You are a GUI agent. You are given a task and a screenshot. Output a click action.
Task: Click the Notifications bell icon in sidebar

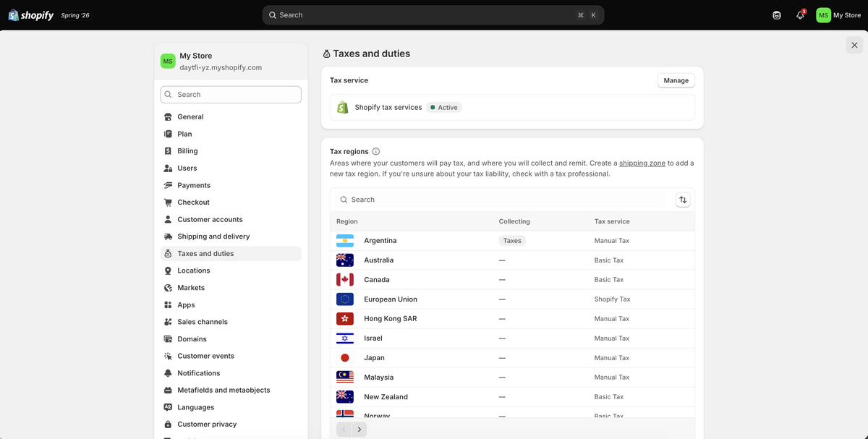(x=168, y=373)
